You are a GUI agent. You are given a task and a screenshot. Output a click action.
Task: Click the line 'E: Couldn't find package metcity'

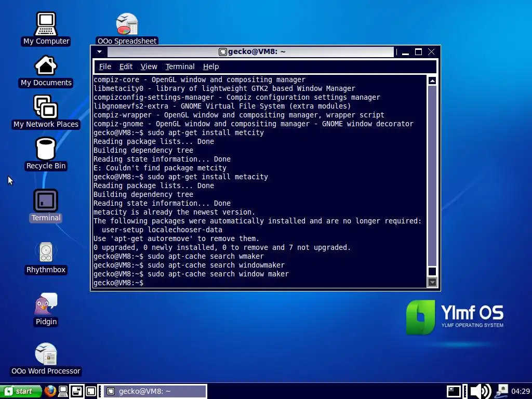tap(160, 168)
